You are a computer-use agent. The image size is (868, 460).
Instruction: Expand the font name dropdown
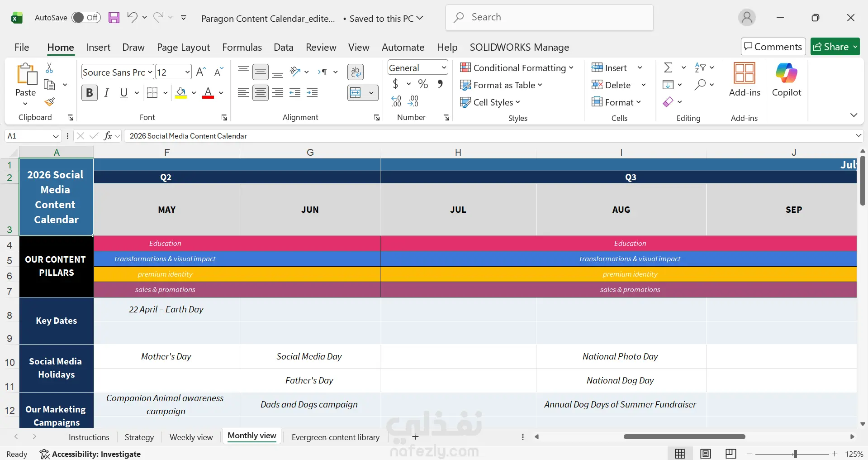[x=150, y=72]
